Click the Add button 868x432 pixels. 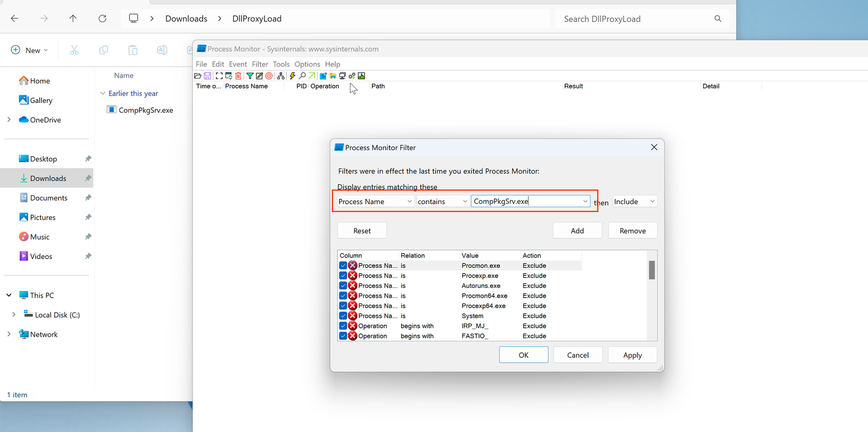tap(577, 231)
